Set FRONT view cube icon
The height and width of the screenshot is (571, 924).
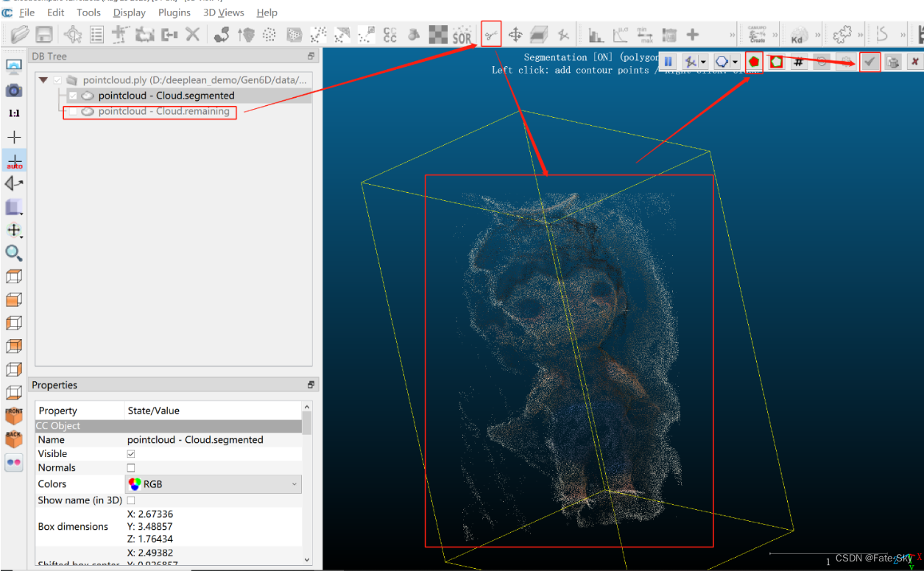[x=14, y=416]
